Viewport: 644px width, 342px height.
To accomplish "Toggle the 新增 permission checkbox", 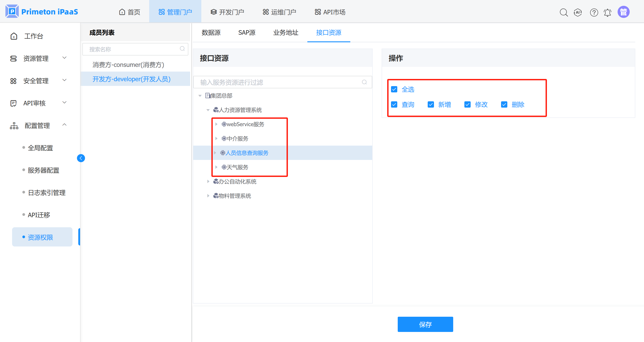I will pyautogui.click(x=431, y=104).
